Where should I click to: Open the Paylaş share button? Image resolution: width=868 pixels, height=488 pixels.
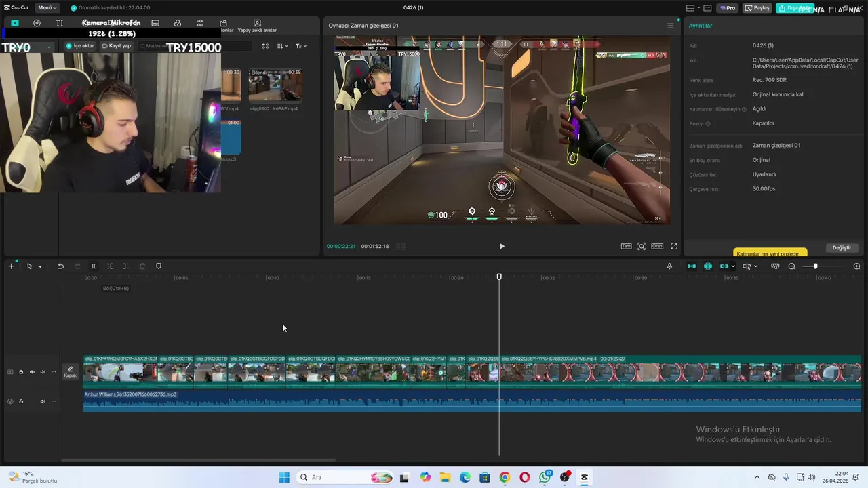click(x=757, y=8)
